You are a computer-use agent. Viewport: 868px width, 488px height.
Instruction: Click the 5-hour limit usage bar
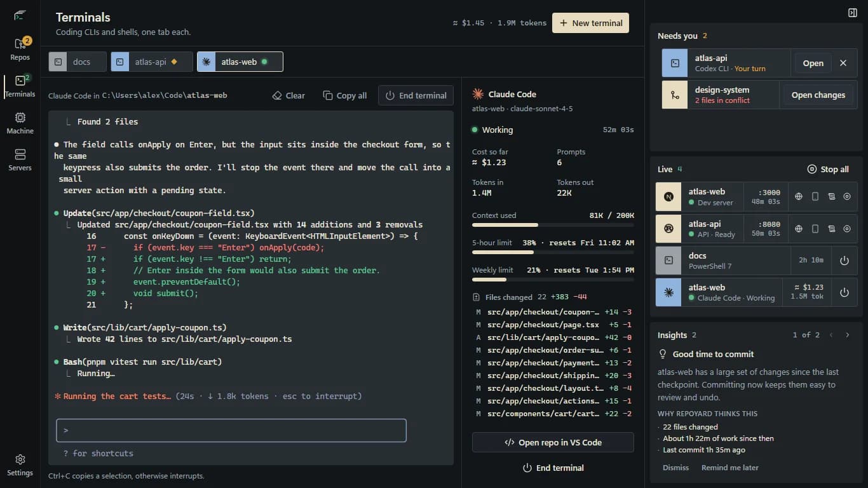(x=553, y=252)
